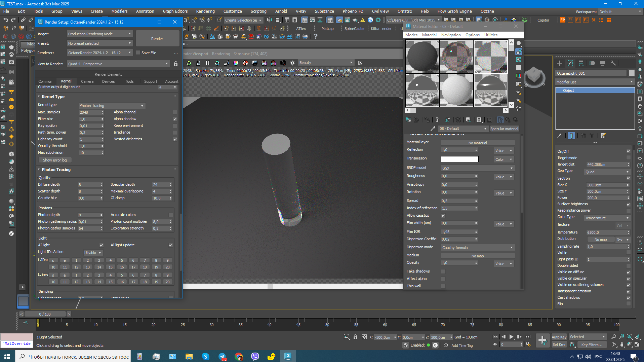Click the material eyedropper picker icon

(x=433, y=129)
